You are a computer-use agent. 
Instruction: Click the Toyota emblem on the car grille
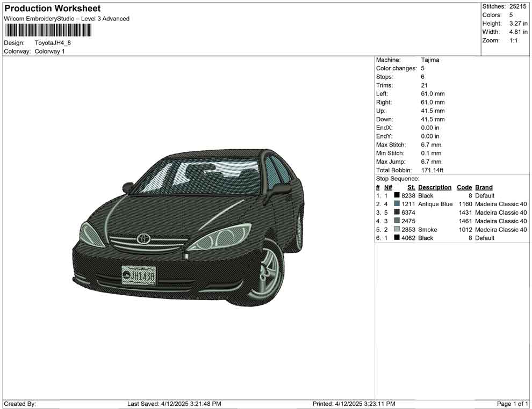pyautogui.click(x=143, y=238)
